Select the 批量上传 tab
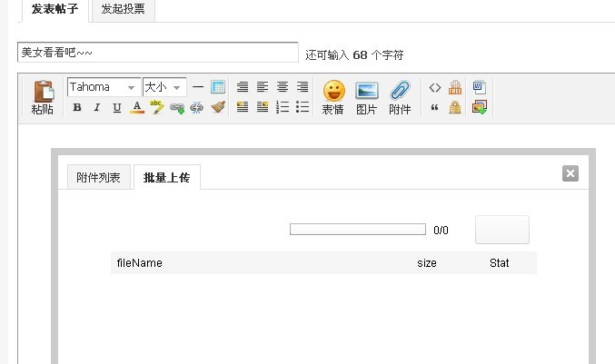 point(166,178)
